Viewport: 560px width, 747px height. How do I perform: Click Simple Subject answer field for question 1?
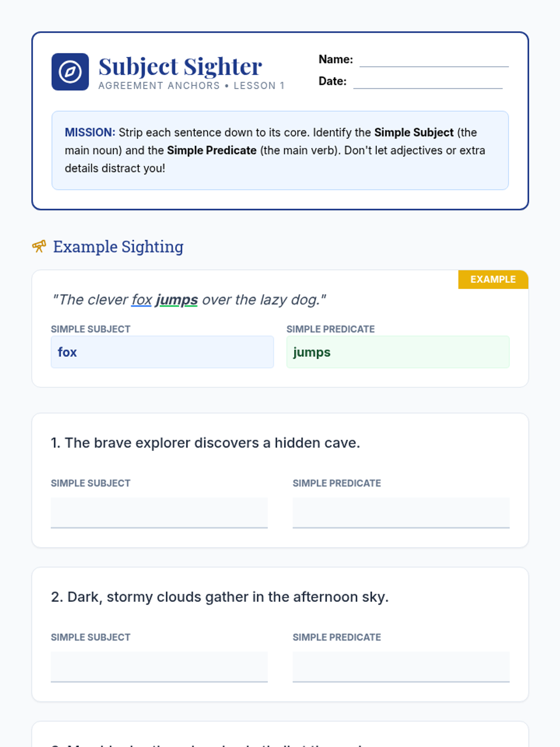coord(159,512)
